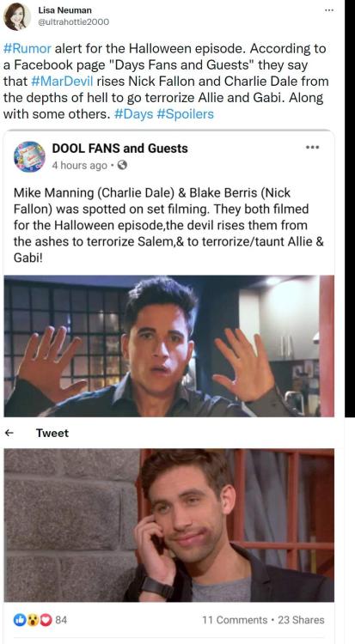This screenshot has width=355, height=644.
Task: View the 11 Comments on the post
Action: [x=235, y=620]
